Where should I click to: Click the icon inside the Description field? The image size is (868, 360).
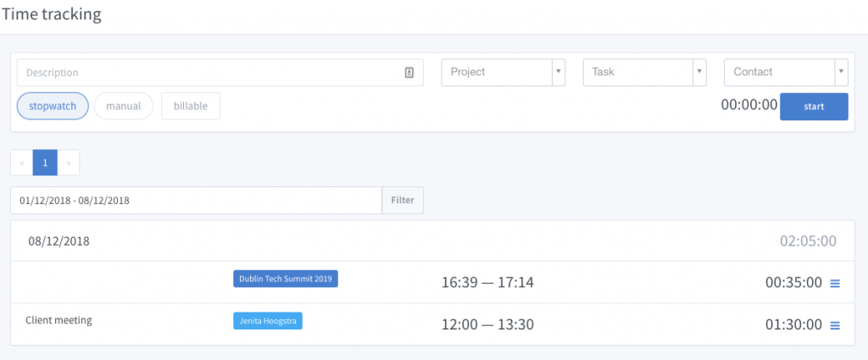coord(409,73)
